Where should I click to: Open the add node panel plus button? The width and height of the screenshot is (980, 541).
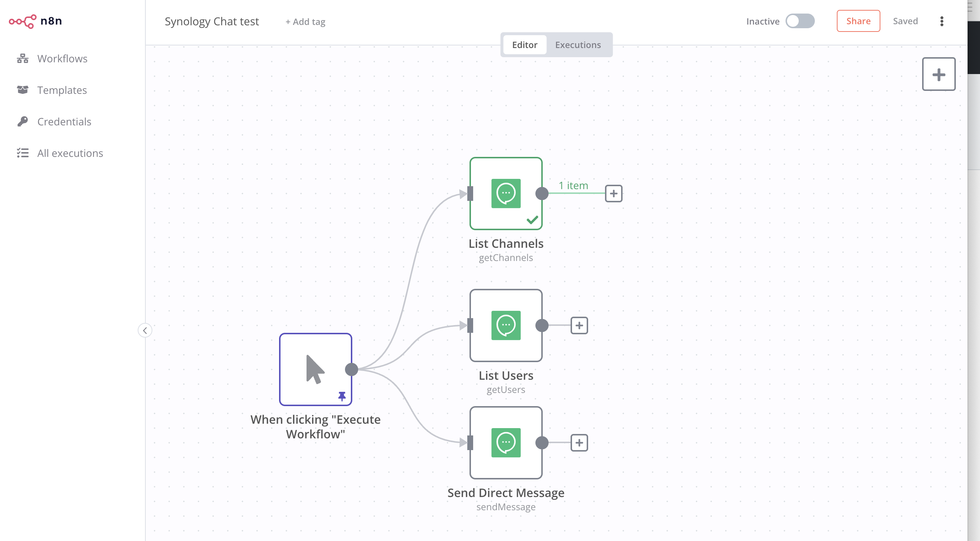(x=938, y=74)
